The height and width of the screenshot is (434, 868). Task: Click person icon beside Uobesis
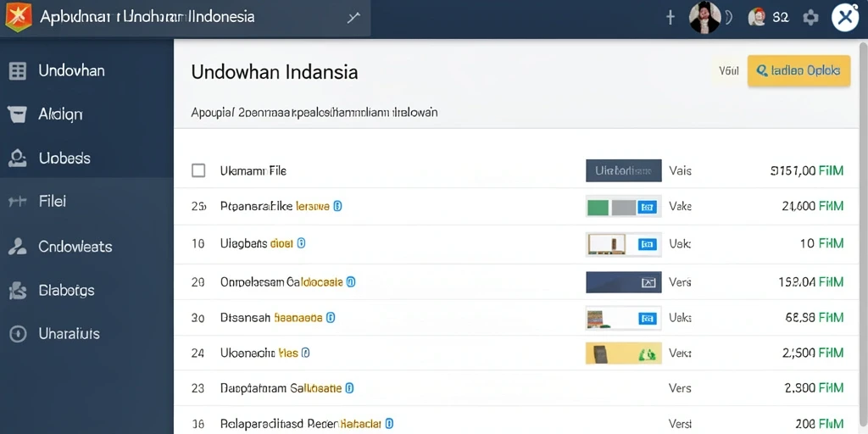point(17,159)
